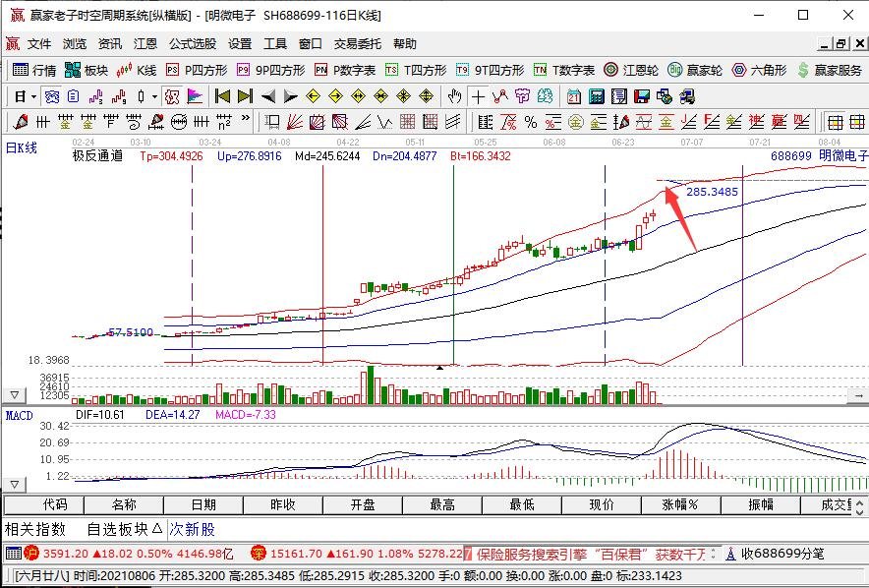This screenshot has width=869, height=588.
Task: Switch to the 相关指数 tab
Action: (35, 529)
